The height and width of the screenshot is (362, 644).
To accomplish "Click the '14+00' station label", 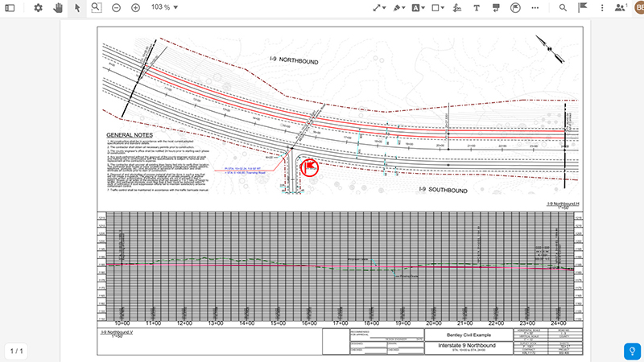I will [x=247, y=323].
